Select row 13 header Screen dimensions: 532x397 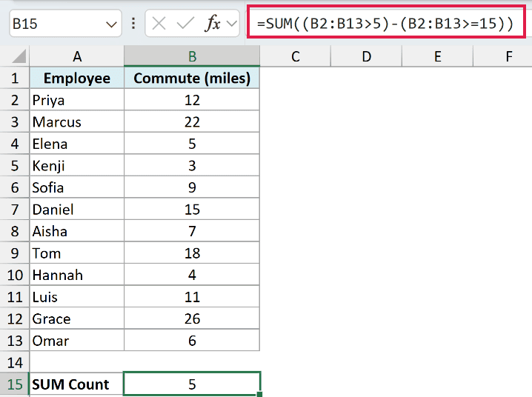15,341
